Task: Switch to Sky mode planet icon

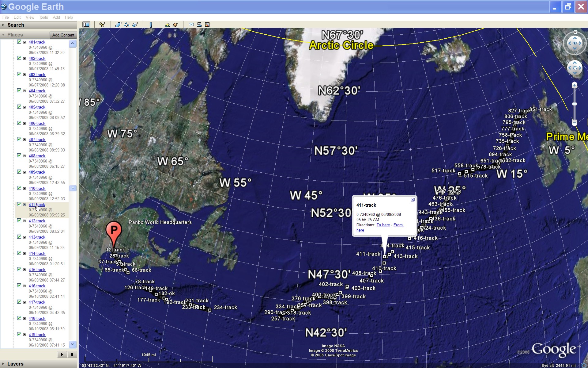Action: (175, 25)
